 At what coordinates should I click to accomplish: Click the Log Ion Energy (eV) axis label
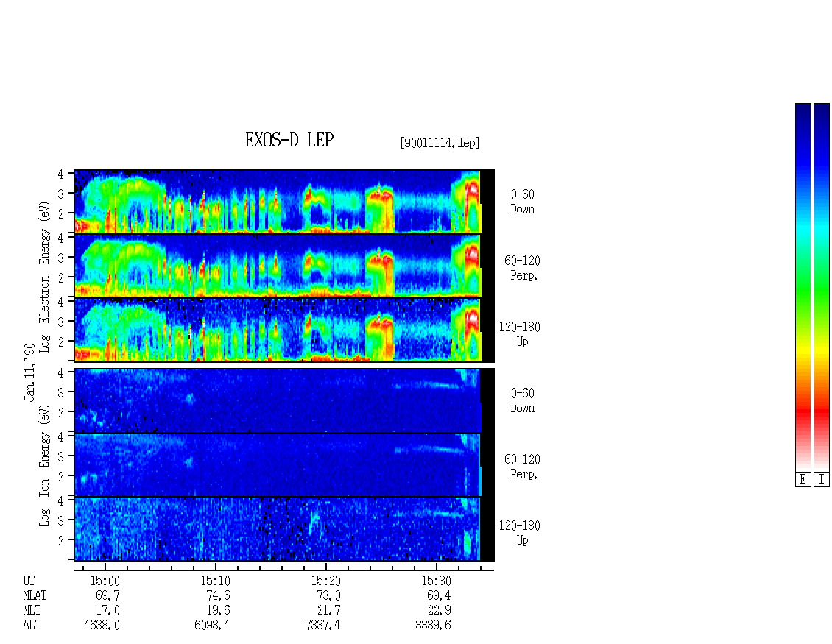click(x=45, y=465)
